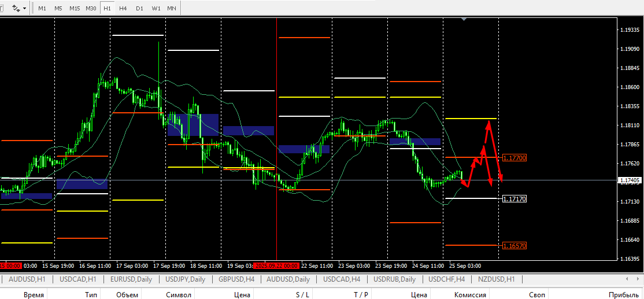Click 1.19335 on the price scale
Viewport: 644px width, 299px height.
pyautogui.click(x=630, y=30)
